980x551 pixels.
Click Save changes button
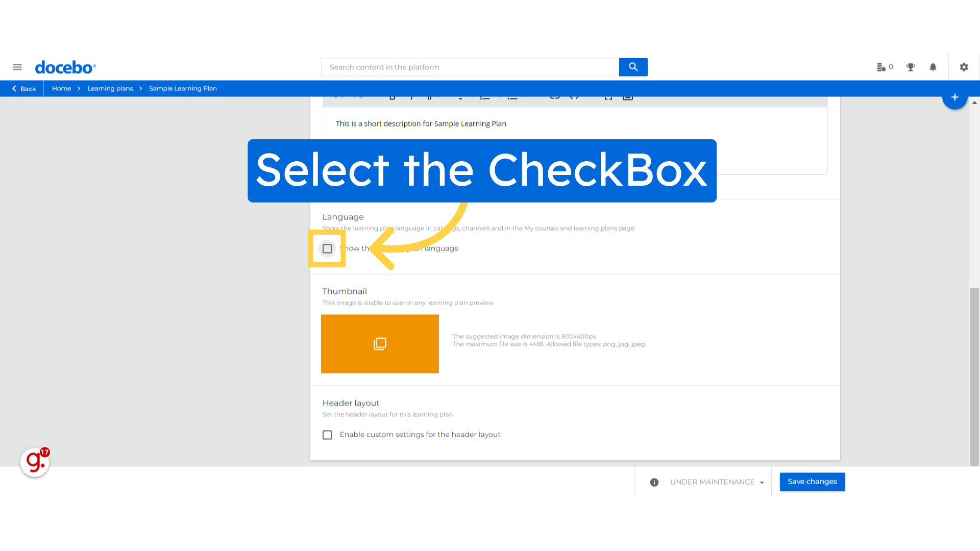point(812,482)
